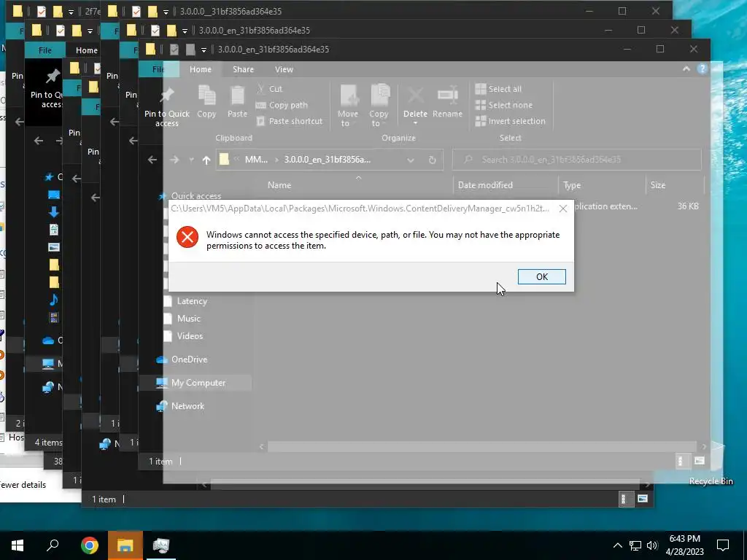The image size is (747, 560).
Task: Switch to the Home ribbon tab
Action: click(x=201, y=69)
